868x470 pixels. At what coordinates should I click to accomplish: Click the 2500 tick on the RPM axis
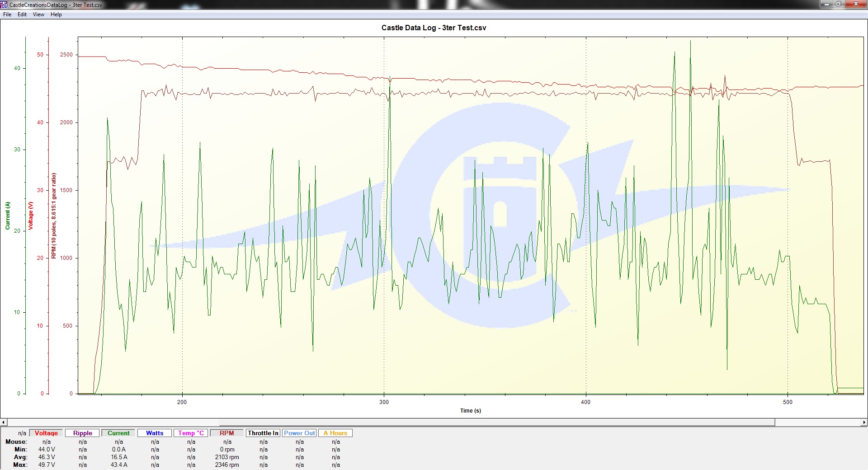[66, 55]
